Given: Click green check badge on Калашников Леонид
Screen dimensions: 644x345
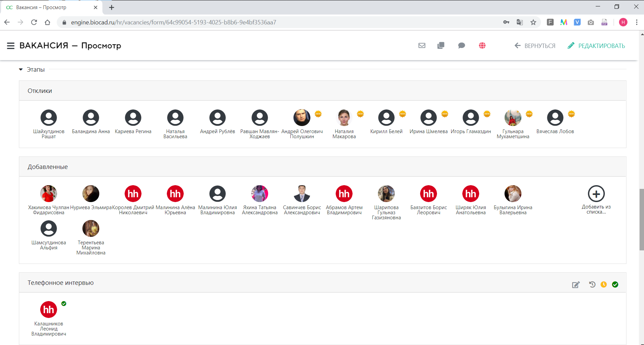Looking at the screenshot, I should click(x=64, y=303).
